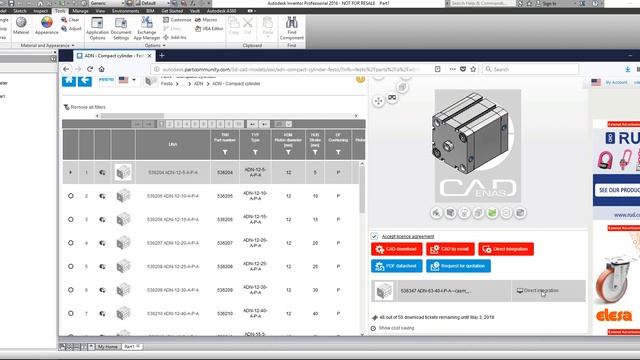Click the browser Search field
640x360 pixels.
[530, 69]
